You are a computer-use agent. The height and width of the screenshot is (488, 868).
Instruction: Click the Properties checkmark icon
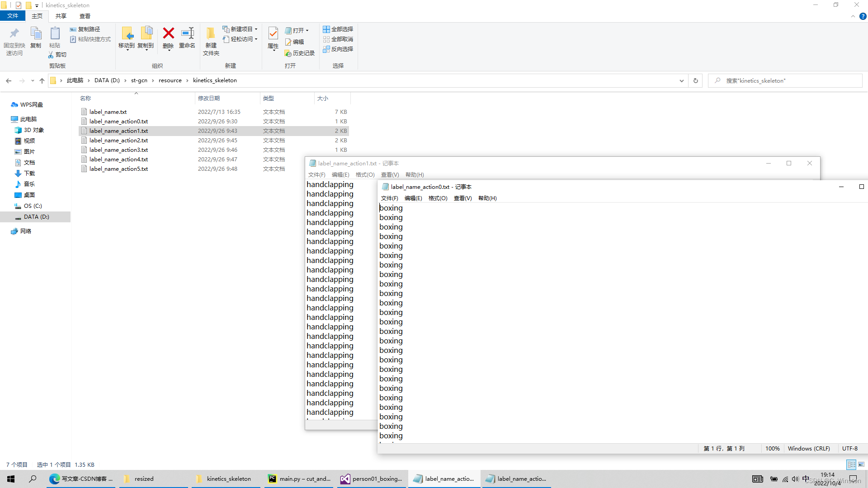(273, 33)
